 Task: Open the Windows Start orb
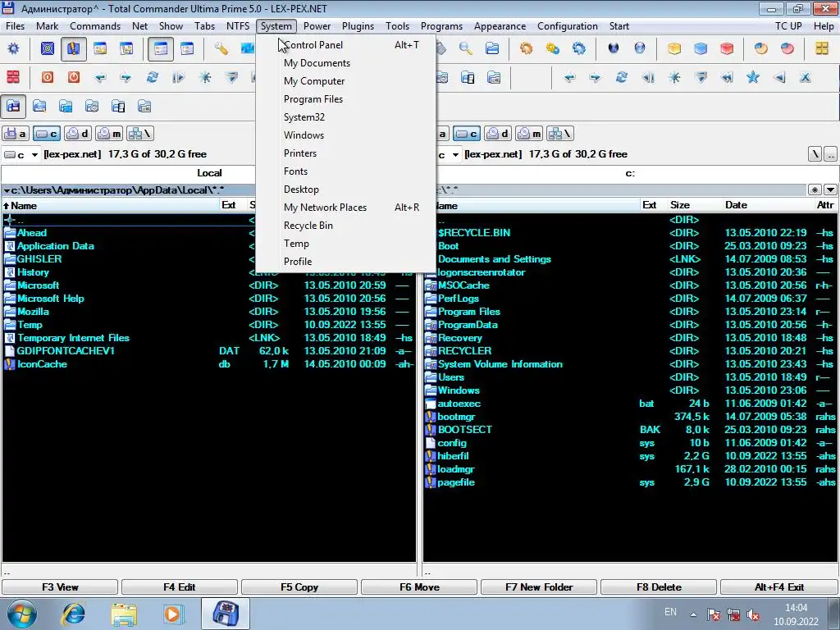point(21,614)
